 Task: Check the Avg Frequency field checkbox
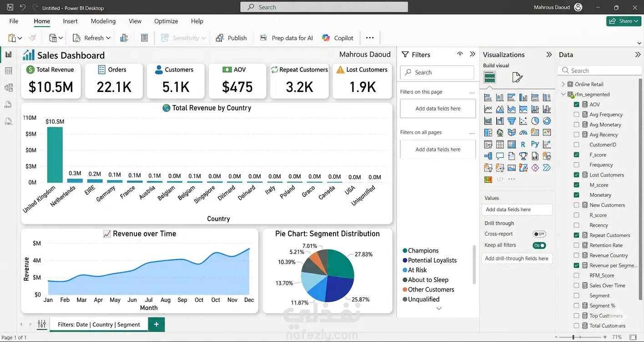point(577,115)
